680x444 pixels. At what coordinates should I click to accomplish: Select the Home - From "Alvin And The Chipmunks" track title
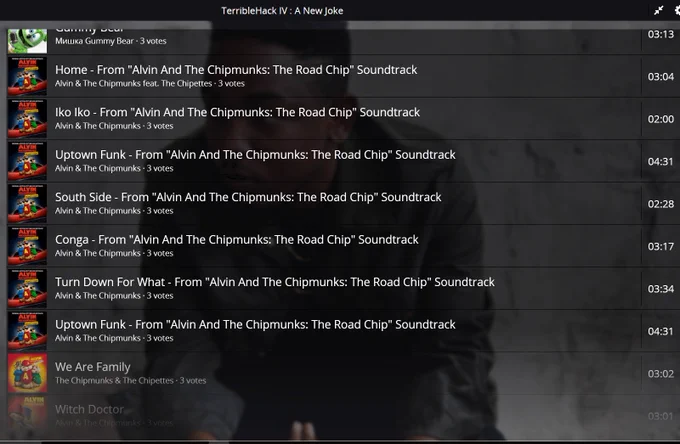236,70
